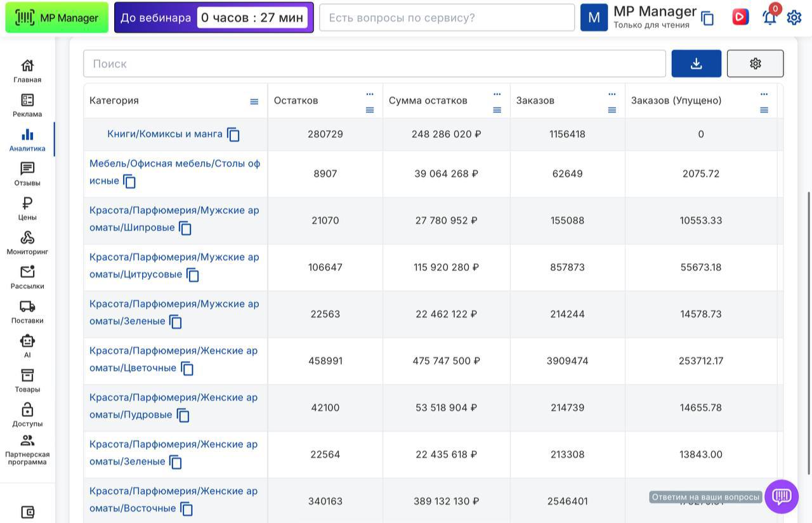812x523 pixels.
Task: Open account settings gear in header
Action: 794,17
